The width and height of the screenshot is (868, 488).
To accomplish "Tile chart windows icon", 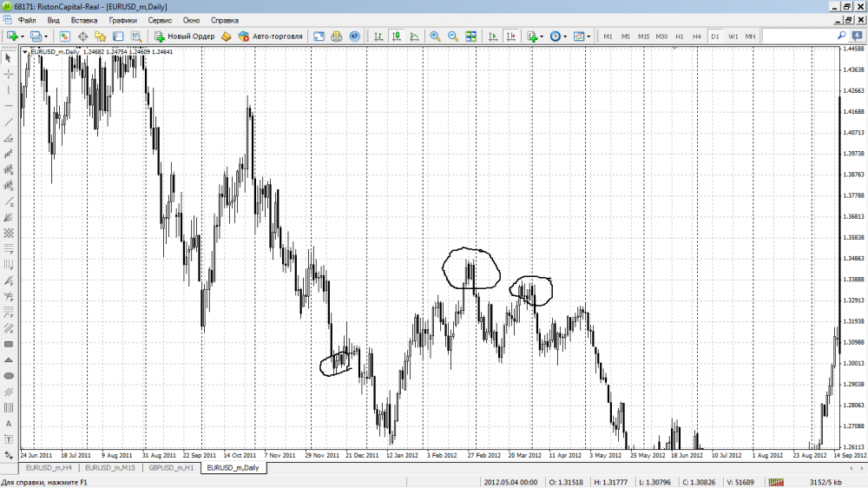I will pos(470,36).
